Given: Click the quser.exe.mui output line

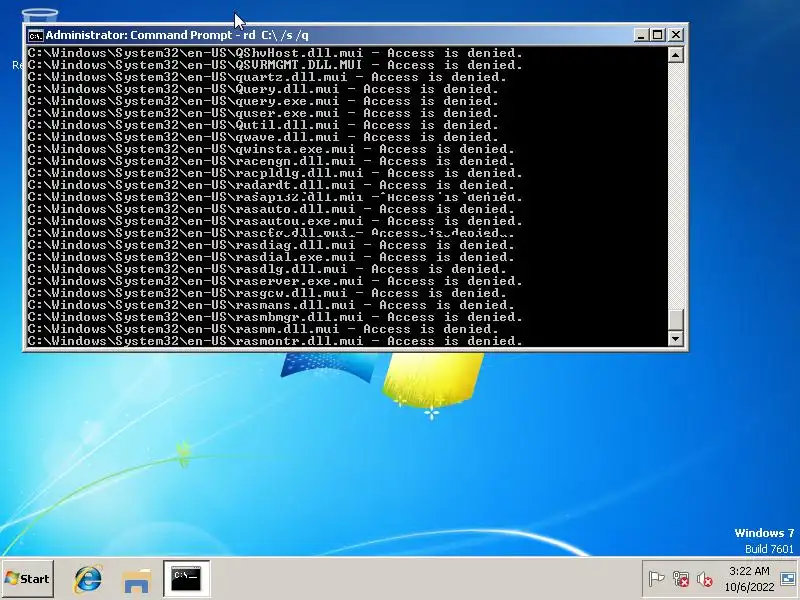Looking at the screenshot, I should (263, 113).
